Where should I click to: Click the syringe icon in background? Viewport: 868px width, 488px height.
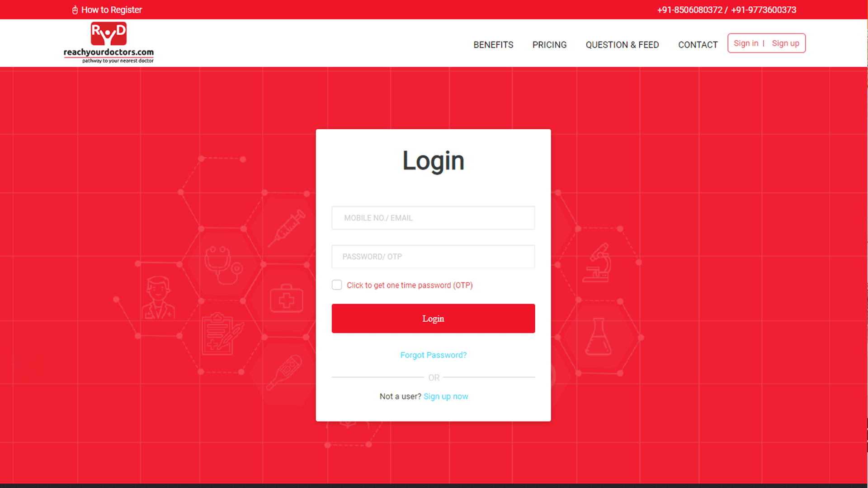pyautogui.click(x=287, y=228)
